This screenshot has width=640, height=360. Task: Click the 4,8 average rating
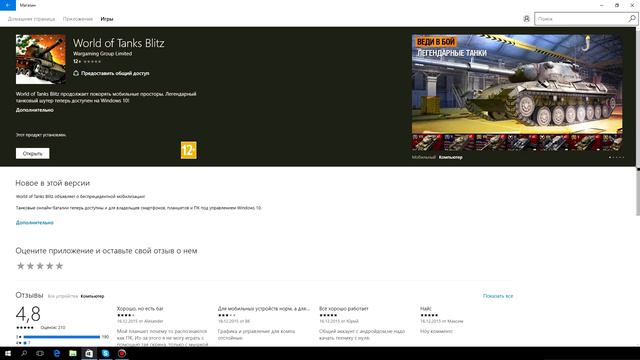tap(28, 314)
